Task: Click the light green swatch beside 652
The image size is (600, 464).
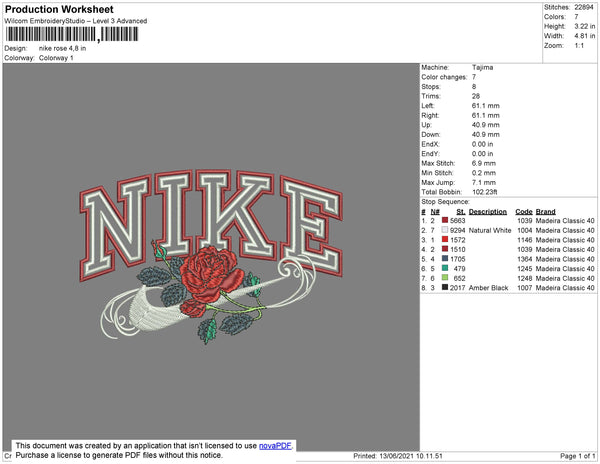Action: click(x=445, y=278)
